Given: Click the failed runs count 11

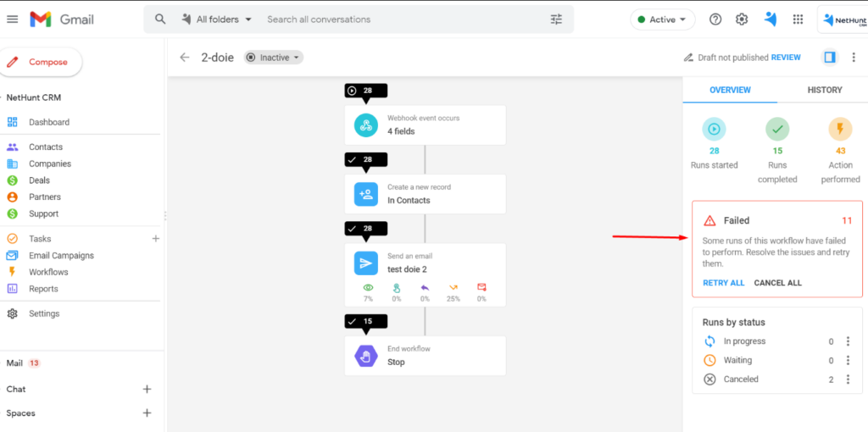Looking at the screenshot, I should click(847, 221).
